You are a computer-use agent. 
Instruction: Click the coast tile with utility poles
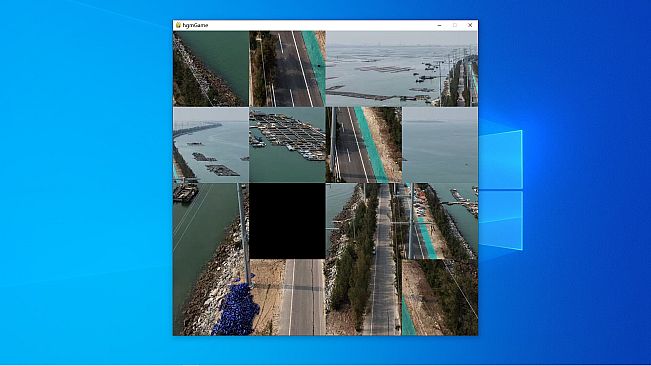[x=440, y=68]
